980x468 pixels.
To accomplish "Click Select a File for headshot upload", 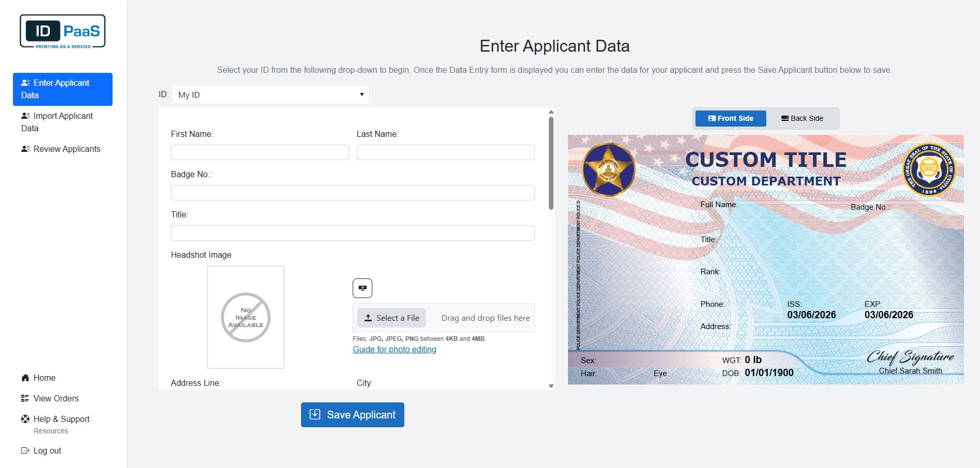I will pos(391,317).
